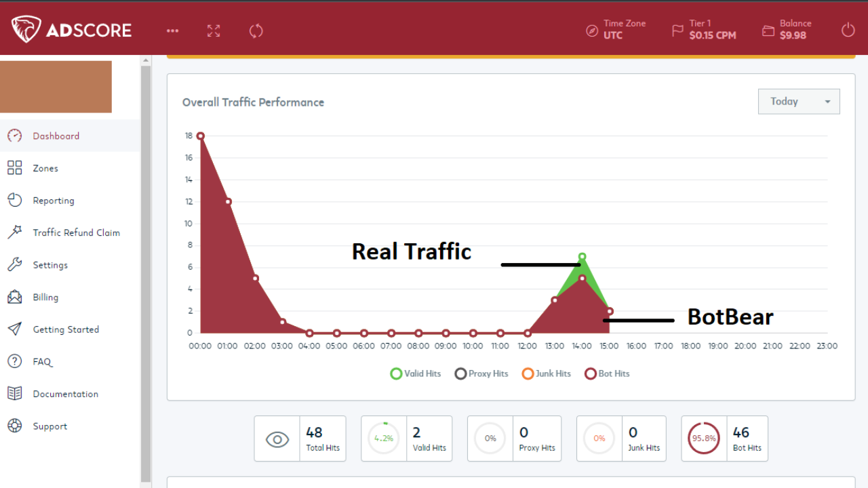The image size is (868, 488).
Task: Open Traffic Refund Claim page
Action: pos(70,232)
